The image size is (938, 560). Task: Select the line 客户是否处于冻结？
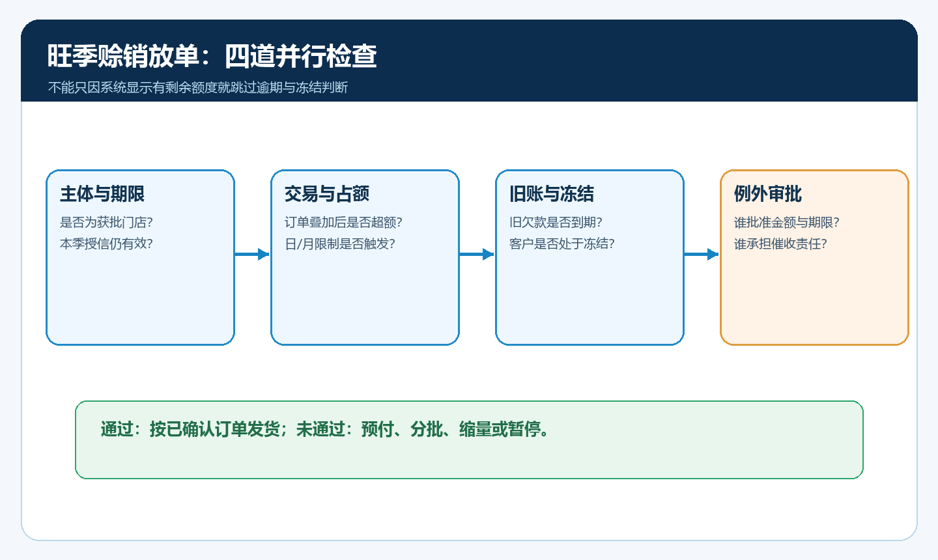tap(562, 244)
